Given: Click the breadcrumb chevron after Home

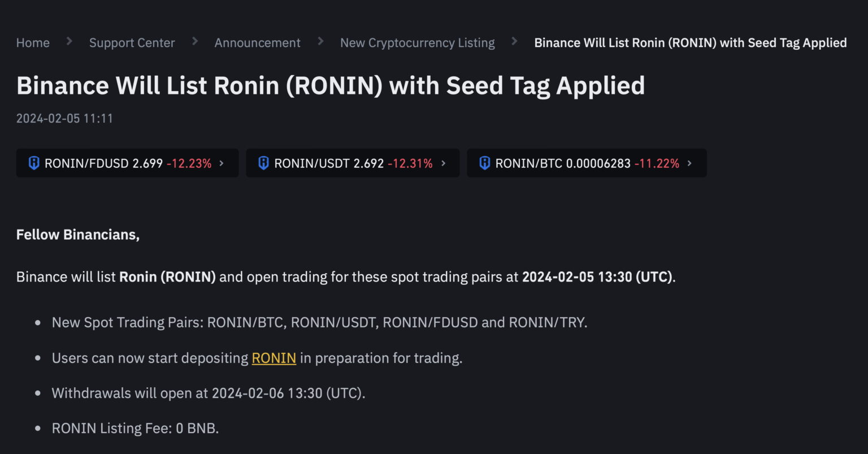Looking at the screenshot, I should [x=70, y=41].
